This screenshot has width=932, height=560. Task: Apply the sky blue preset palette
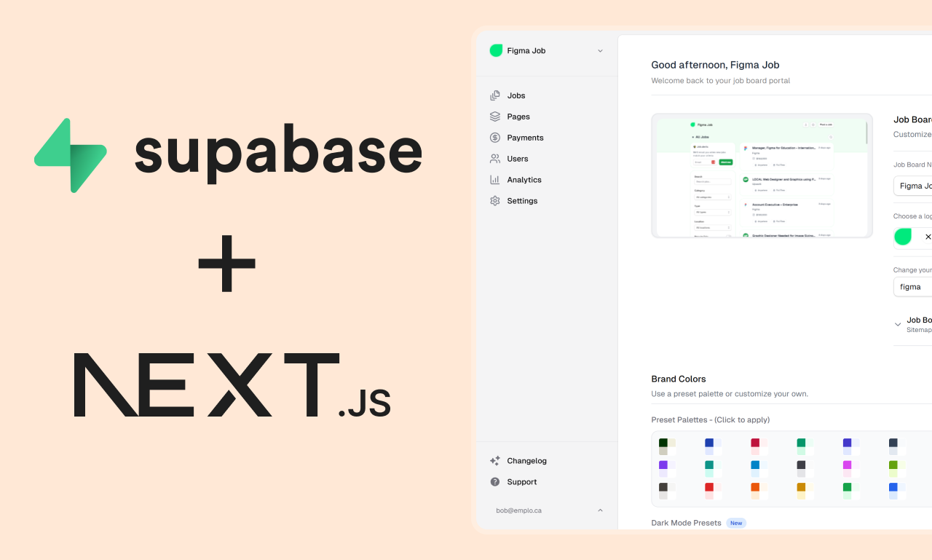click(759, 469)
